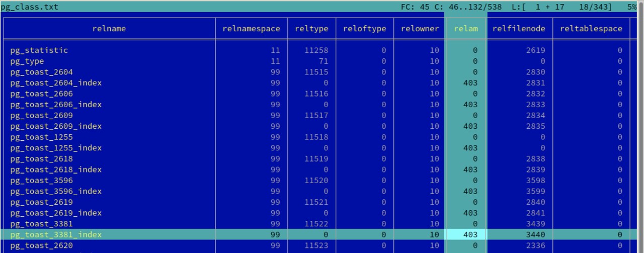Click reltype value 11521 for pg_toast_2619
This screenshot has height=253, width=644.
point(316,202)
